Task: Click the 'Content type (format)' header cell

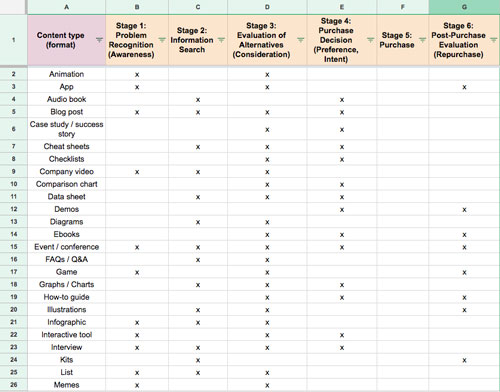Action: click(x=66, y=40)
